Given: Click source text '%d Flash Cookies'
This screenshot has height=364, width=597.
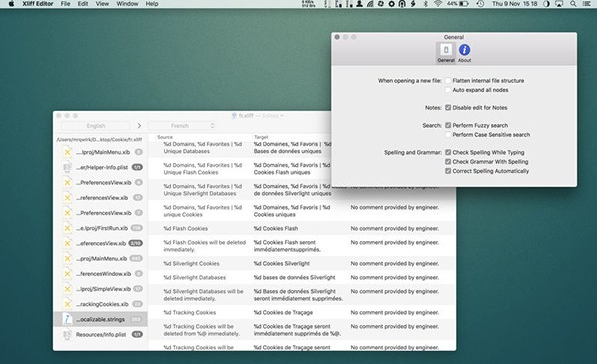Looking at the screenshot, I should [185, 228].
